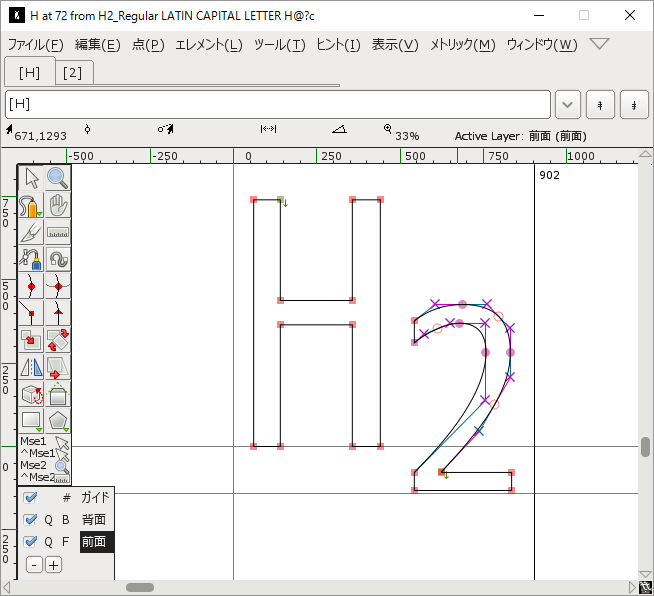Pick the Perspective transform tool
The height and width of the screenshot is (596, 654).
(58, 395)
